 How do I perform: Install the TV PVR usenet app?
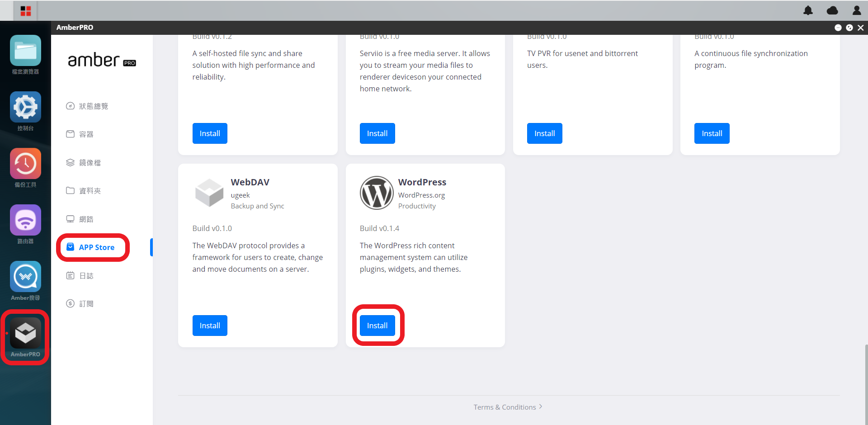point(544,133)
